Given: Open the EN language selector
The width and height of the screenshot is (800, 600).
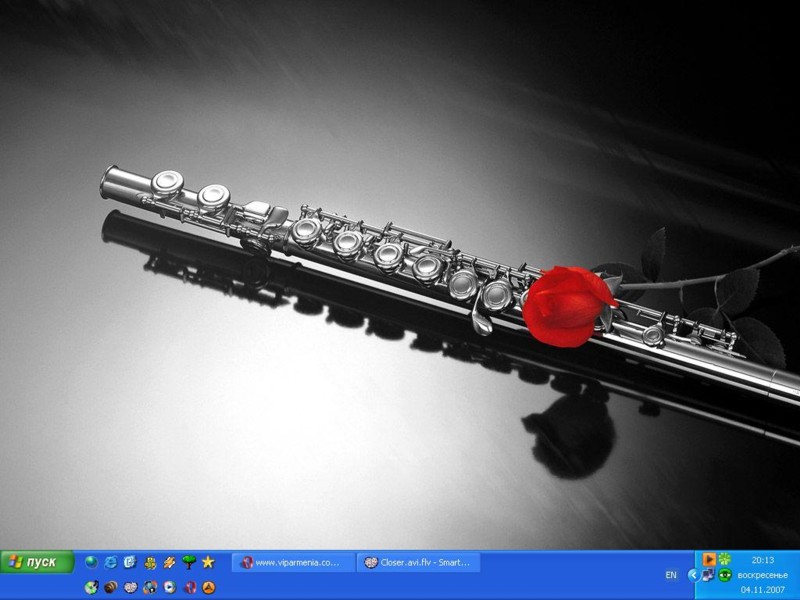Looking at the screenshot, I should tap(671, 575).
